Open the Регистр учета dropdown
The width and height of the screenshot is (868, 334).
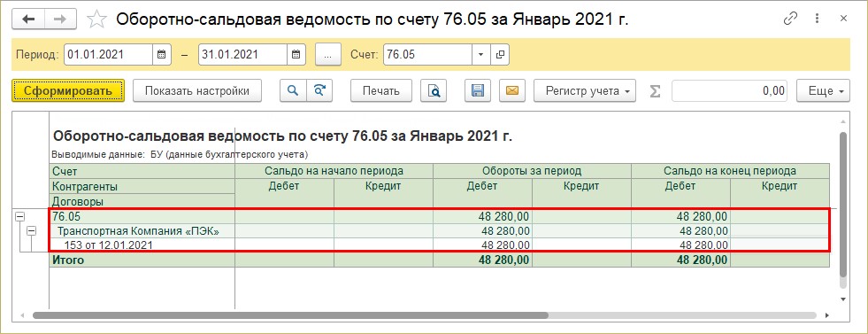585,91
